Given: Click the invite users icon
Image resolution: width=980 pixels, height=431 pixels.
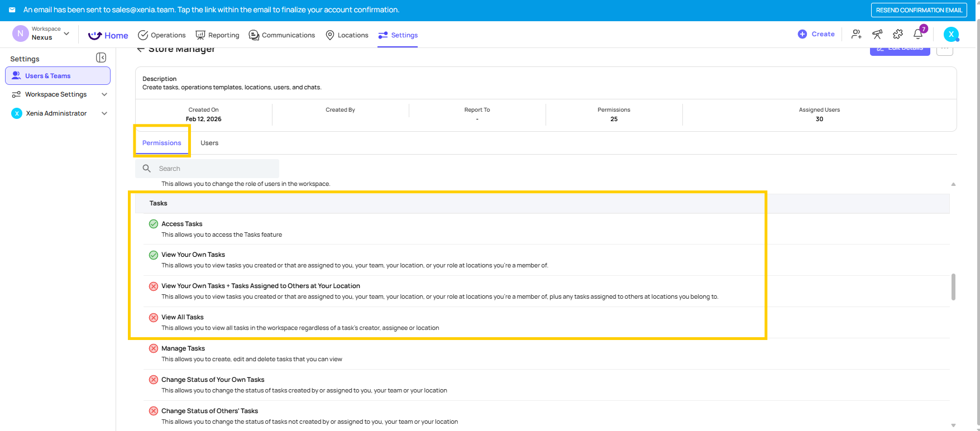Looking at the screenshot, I should point(856,35).
